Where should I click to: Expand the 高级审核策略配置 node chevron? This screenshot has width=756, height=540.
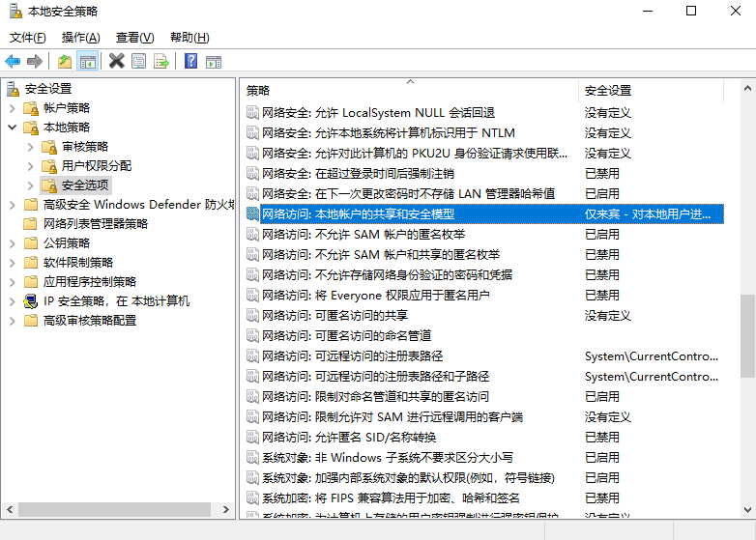tap(13, 321)
